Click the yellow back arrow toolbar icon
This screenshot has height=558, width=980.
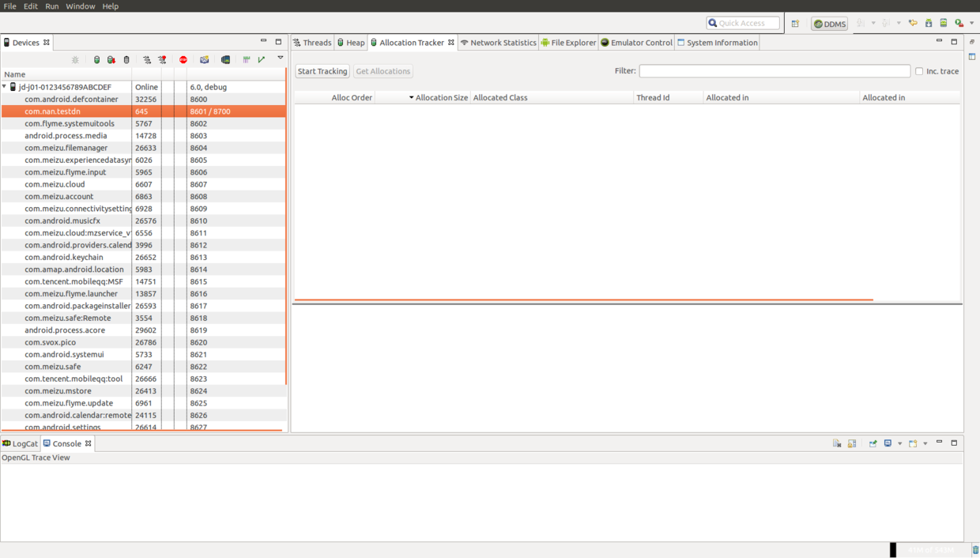(x=913, y=23)
